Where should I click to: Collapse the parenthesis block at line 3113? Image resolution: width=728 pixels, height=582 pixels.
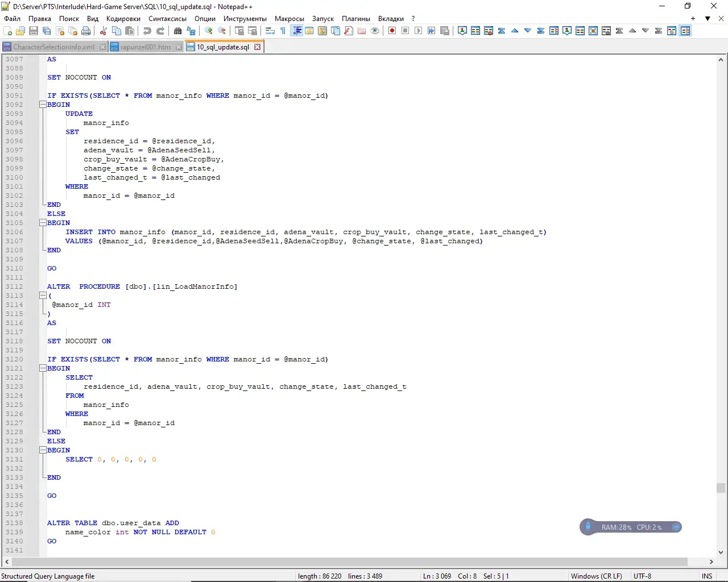pos(43,296)
